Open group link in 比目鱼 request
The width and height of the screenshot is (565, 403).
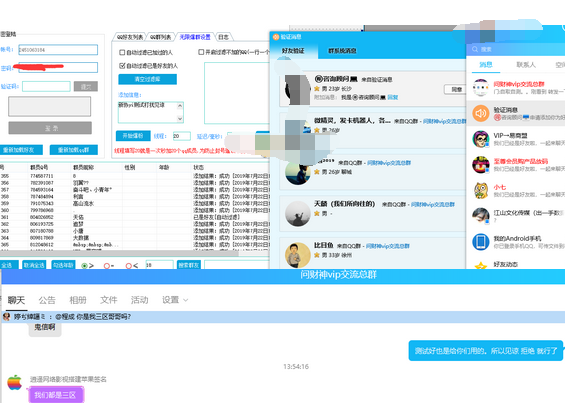(x=388, y=246)
